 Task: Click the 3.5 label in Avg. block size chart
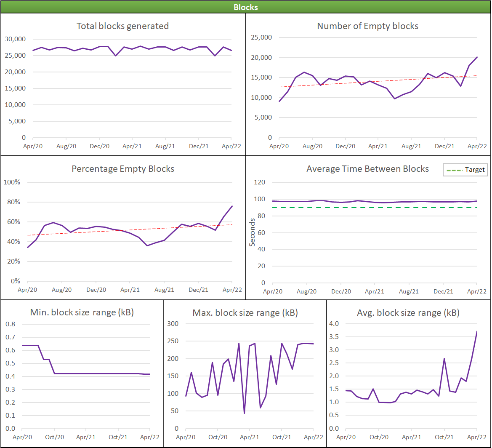334,337
